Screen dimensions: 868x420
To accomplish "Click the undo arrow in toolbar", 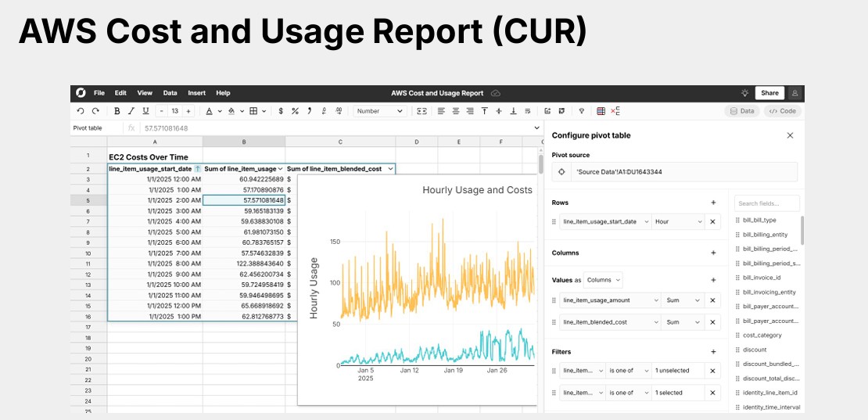I will tap(81, 111).
